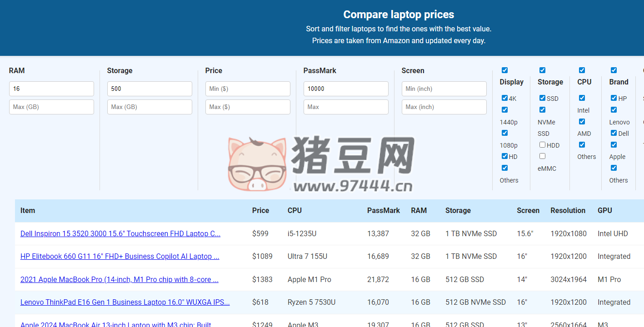Open the 2021 Apple MacBook Pro listing
The image size is (644, 327).
pyautogui.click(x=119, y=279)
